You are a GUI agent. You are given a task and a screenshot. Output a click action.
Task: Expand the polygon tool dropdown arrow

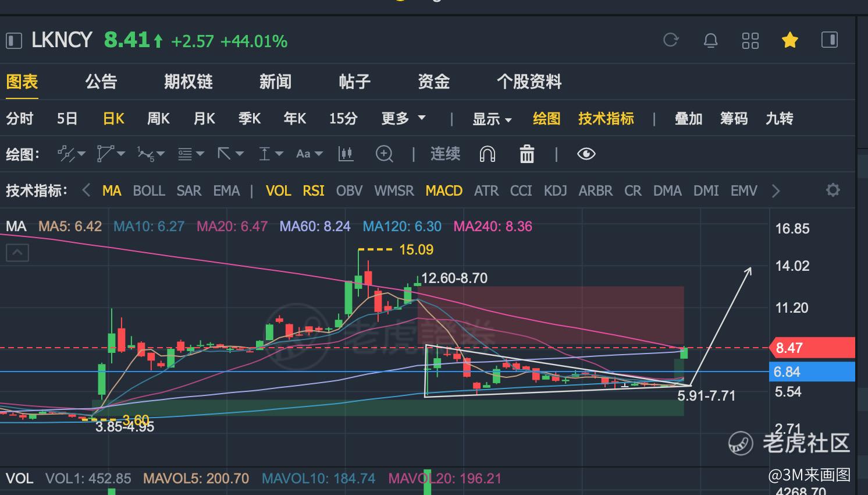[x=121, y=154]
